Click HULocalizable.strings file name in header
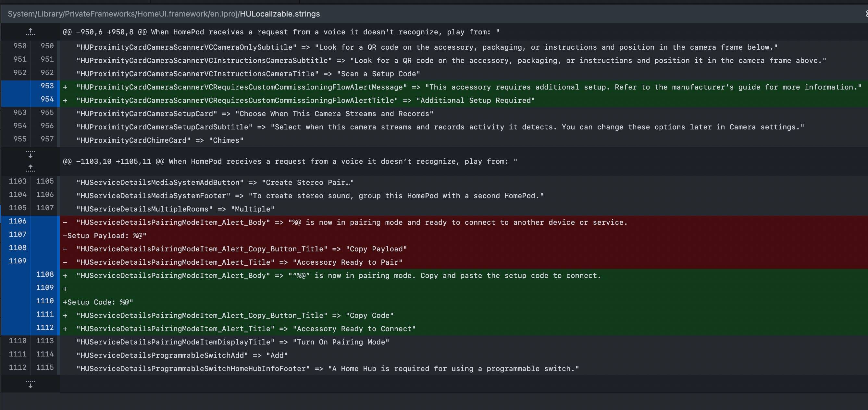The width and height of the screenshot is (868, 410). click(x=280, y=14)
